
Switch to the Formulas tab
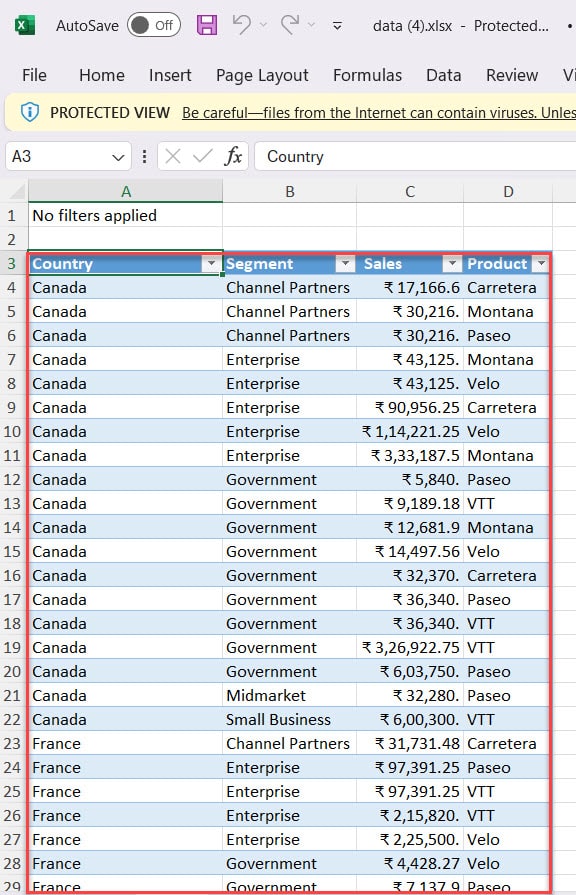coord(367,75)
